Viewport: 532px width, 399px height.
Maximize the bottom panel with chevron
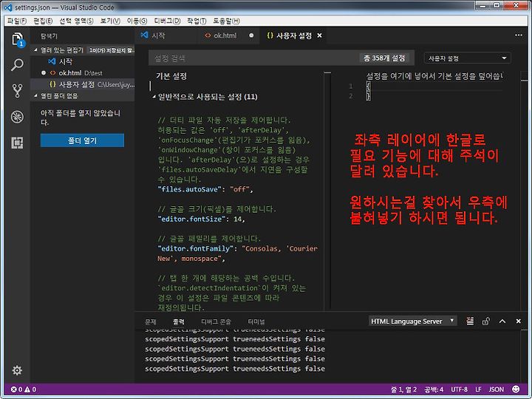[x=502, y=321]
